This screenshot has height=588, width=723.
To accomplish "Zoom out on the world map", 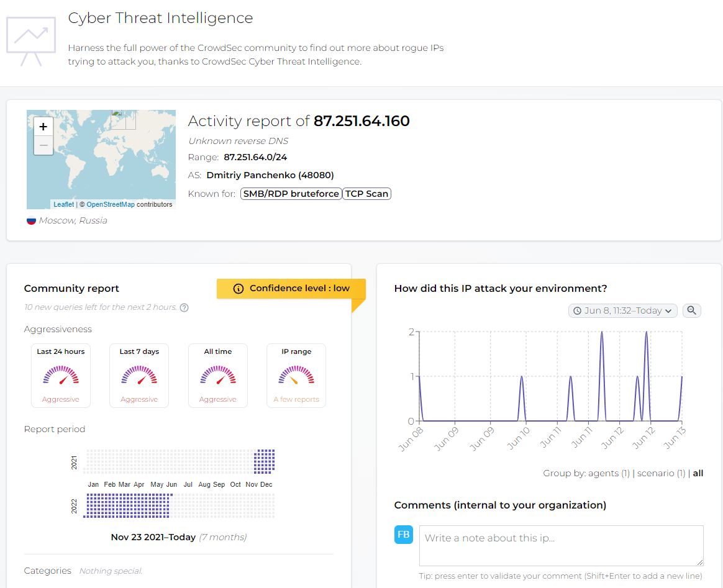I will (x=43, y=145).
